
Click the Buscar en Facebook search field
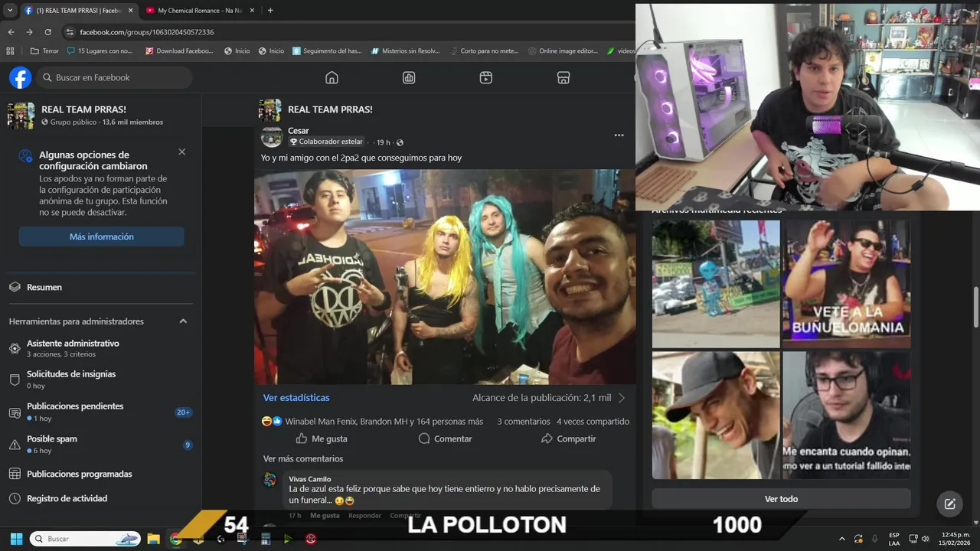pos(114,77)
